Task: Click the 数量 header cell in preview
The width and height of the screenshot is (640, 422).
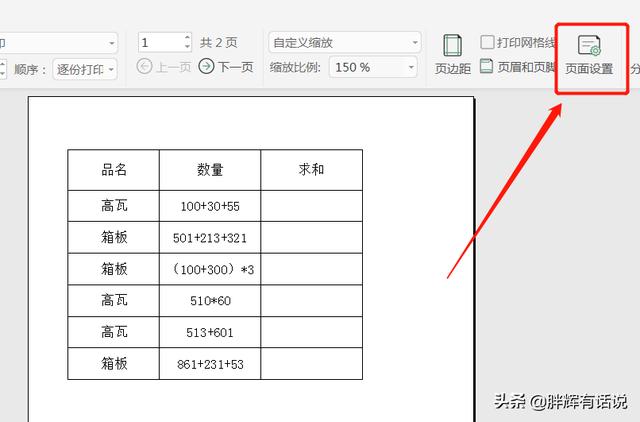Action: 210,169
